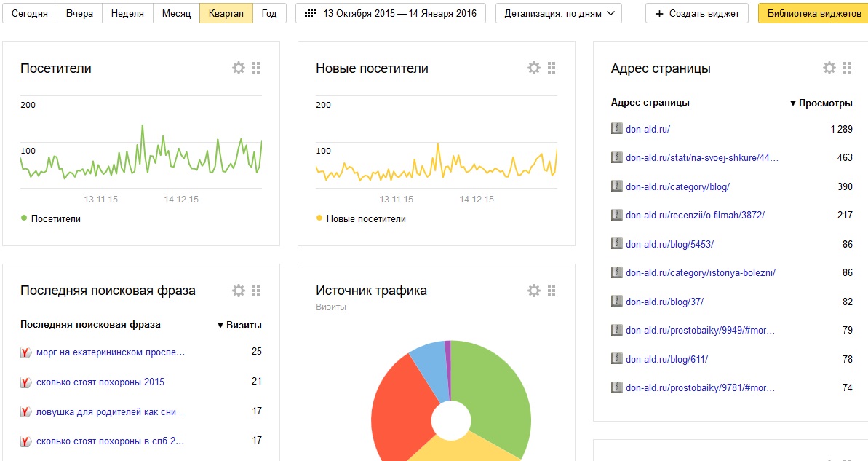Open don-ald.ru/stati/na-svoej-shkure link
The image size is (868, 461).
(702, 158)
